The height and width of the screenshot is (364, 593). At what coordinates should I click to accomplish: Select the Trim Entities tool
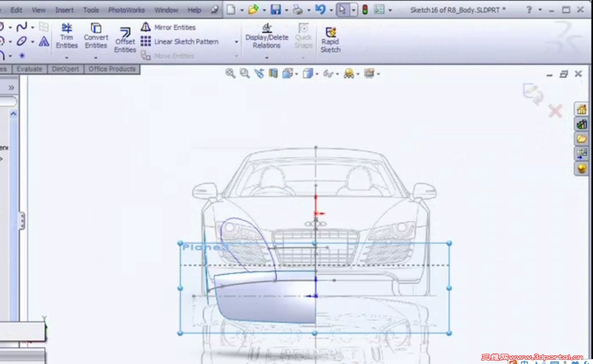coord(67,36)
